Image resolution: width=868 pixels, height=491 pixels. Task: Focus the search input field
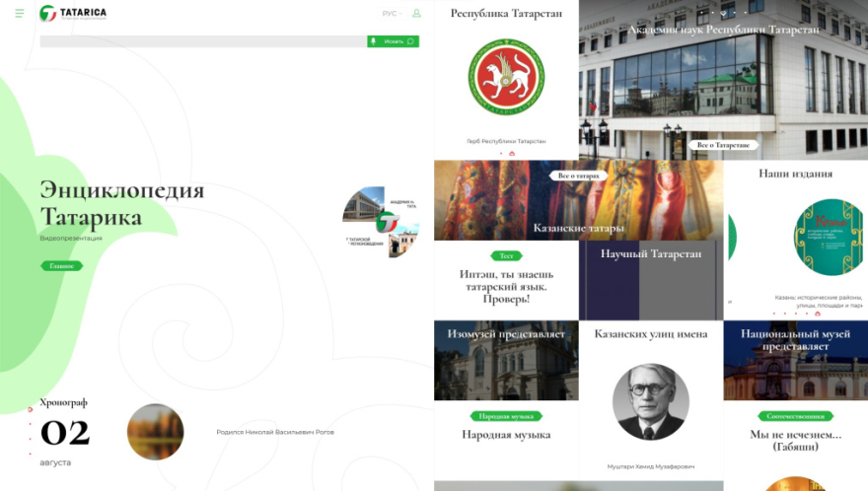[202, 41]
